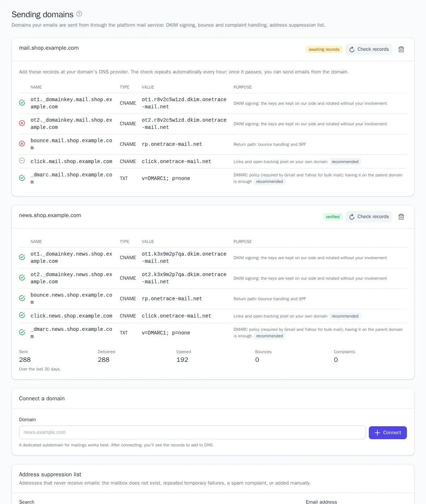Click the neutral status icon for click.mail.shop.example.com
The width and height of the screenshot is (426, 504).
(22, 161)
